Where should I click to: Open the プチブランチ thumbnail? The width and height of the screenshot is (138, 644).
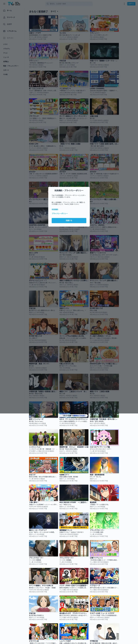[43, 106]
